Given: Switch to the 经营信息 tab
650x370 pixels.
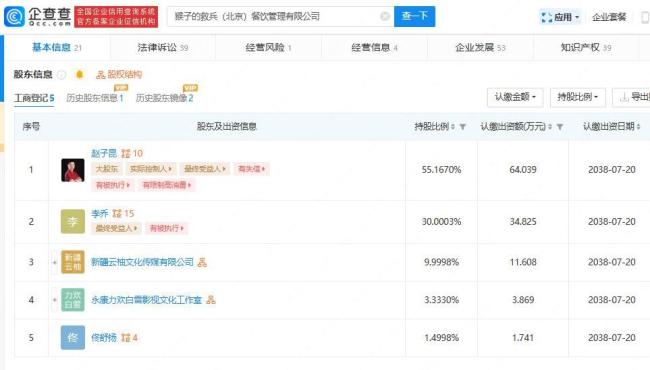Looking at the screenshot, I should [374, 48].
